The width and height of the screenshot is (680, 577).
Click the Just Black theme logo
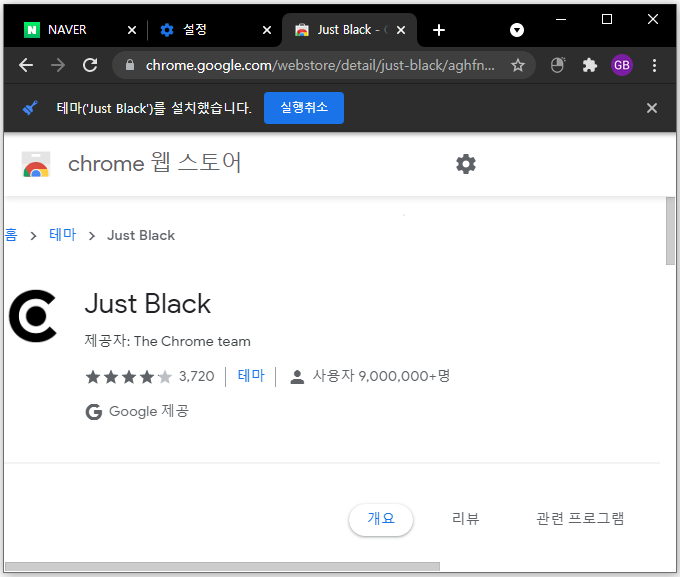click(x=33, y=316)
